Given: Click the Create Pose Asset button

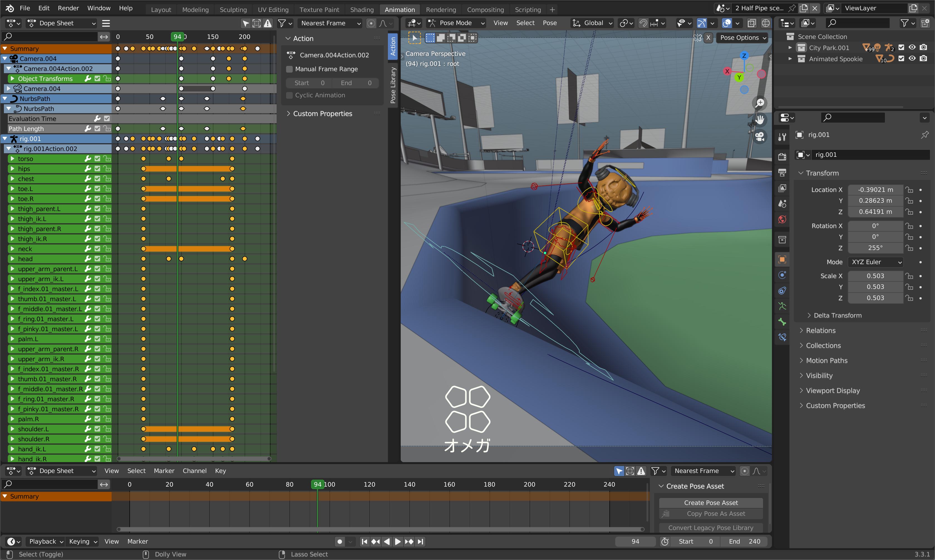Looking at the screenshot, I should (x=711, y=503).
